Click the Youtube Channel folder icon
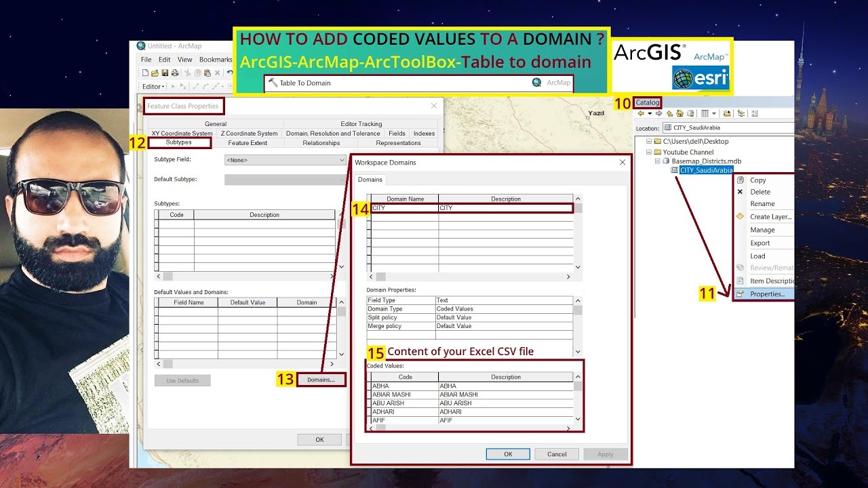Screen dimensions: 868x488 coord(657,152)
